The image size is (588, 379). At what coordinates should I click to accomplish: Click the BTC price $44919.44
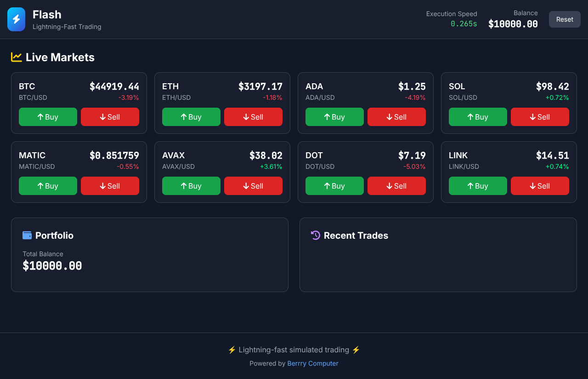[114, 86]
